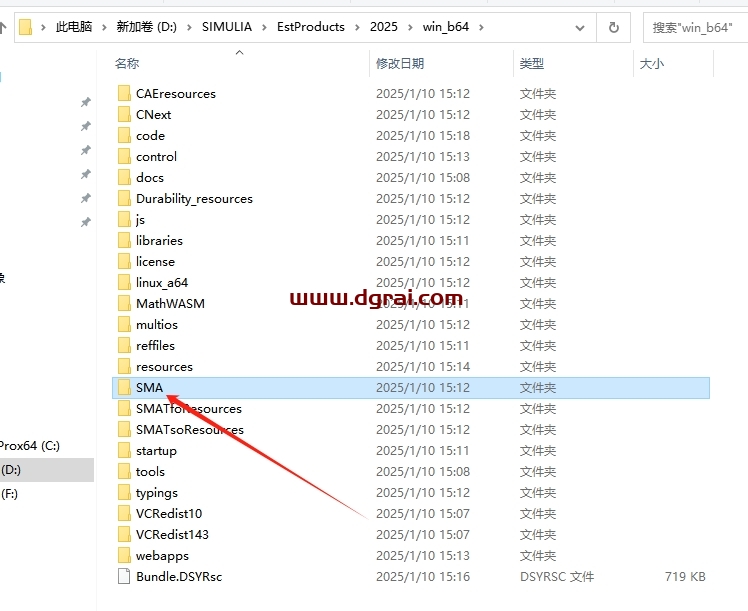Focus the 搜索"win_b64" search box

(x=696, y=28)
